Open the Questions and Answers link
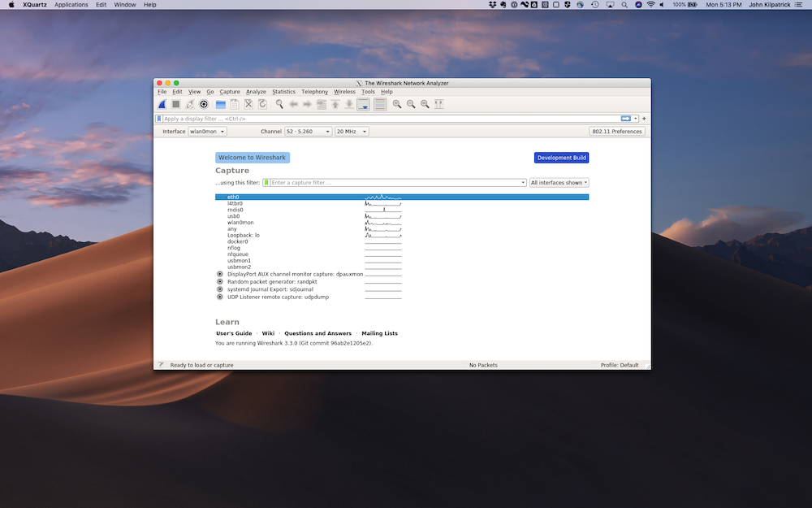The width and height of the screenshot is (812, 508). click(318, 333)
